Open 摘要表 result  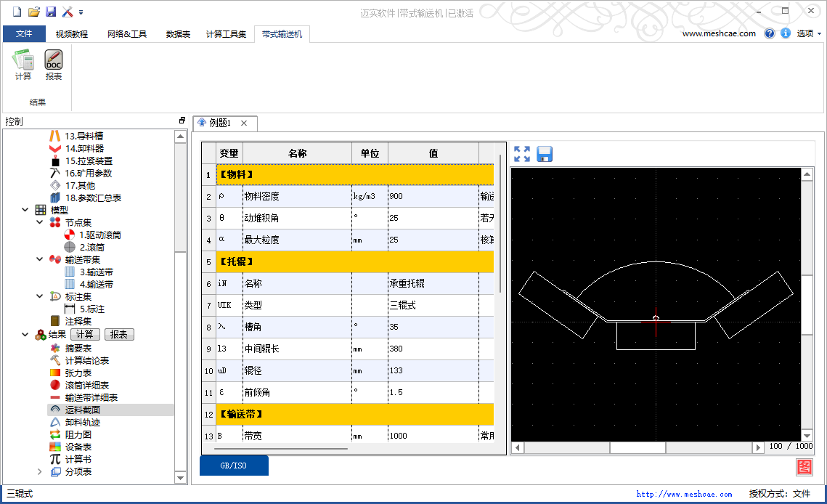(78, 349)
